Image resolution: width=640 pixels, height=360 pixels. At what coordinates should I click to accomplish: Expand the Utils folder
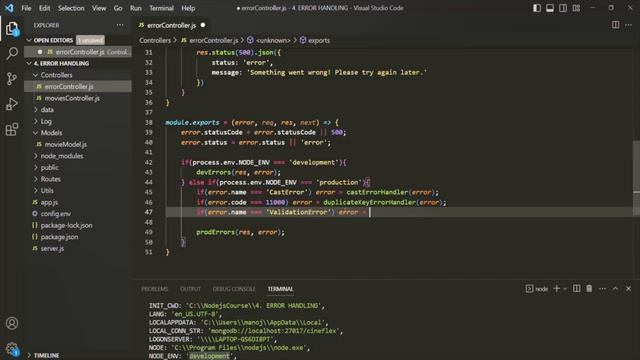[x=47, y=191]
